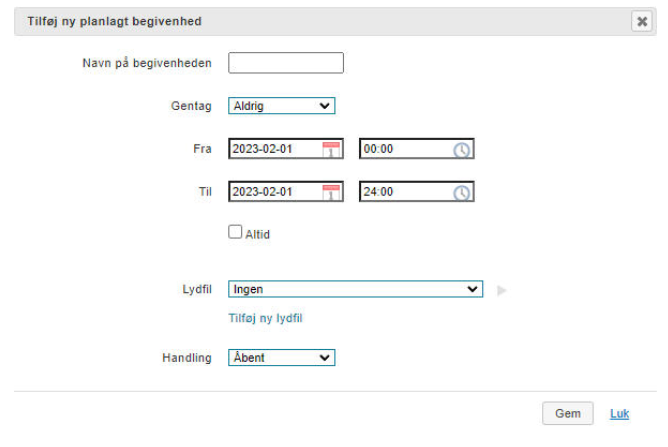The image size is (668, 447).
Task: Click the Gem button
Action: 567,413
